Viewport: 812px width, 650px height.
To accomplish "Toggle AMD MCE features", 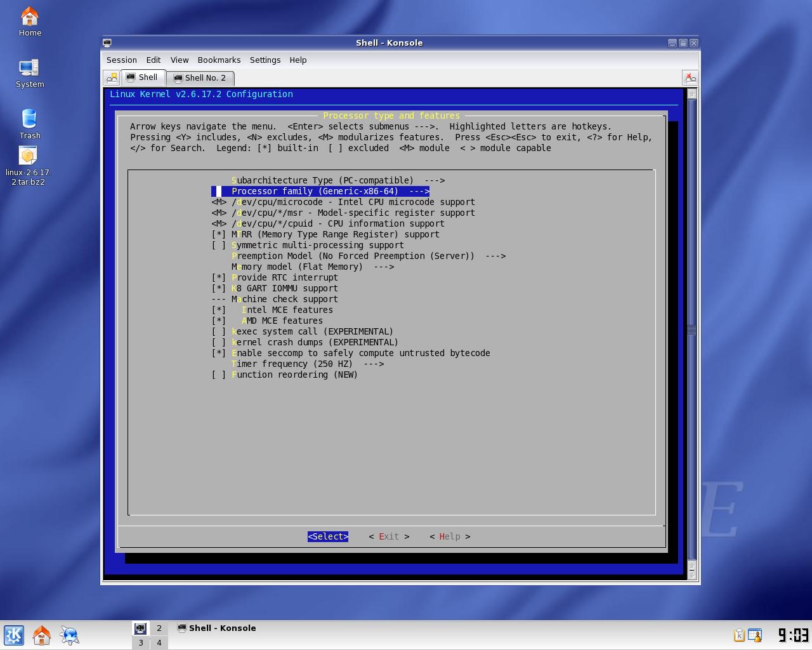I will pyautogui.click(x=267, y=321).
